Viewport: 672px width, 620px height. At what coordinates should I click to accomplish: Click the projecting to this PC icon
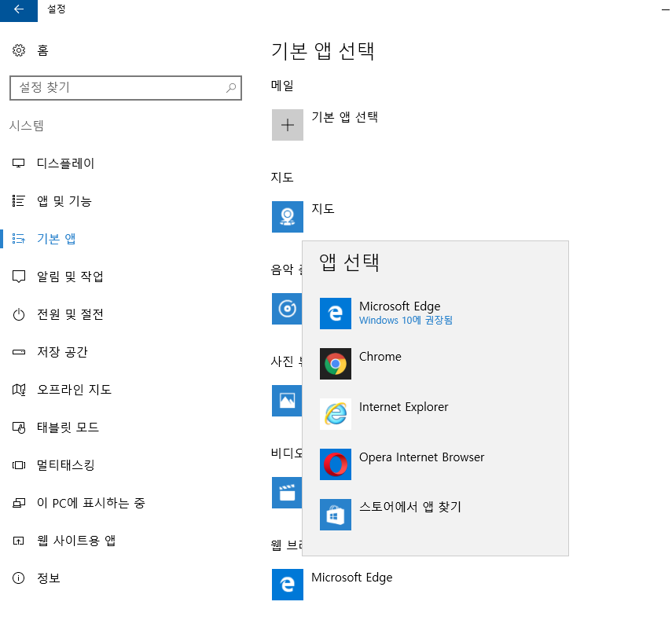pyautogui.click(x=18, y=503)
